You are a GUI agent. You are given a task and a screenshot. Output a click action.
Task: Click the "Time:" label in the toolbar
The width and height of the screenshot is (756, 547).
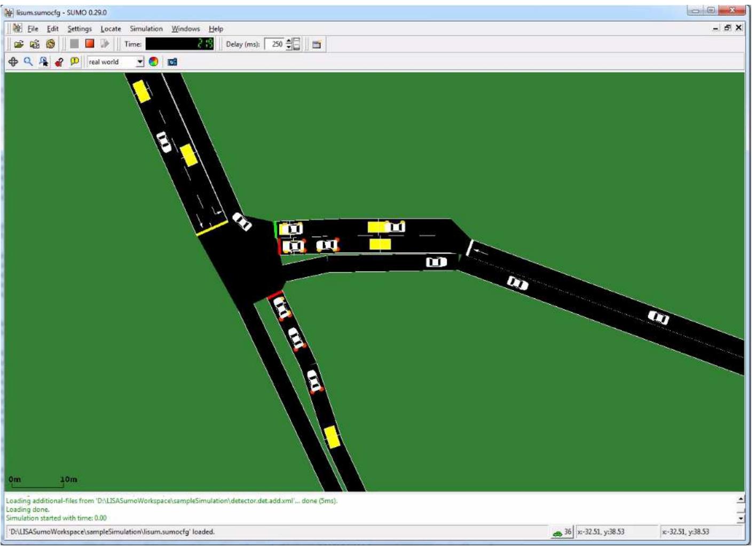coord(133,44)
